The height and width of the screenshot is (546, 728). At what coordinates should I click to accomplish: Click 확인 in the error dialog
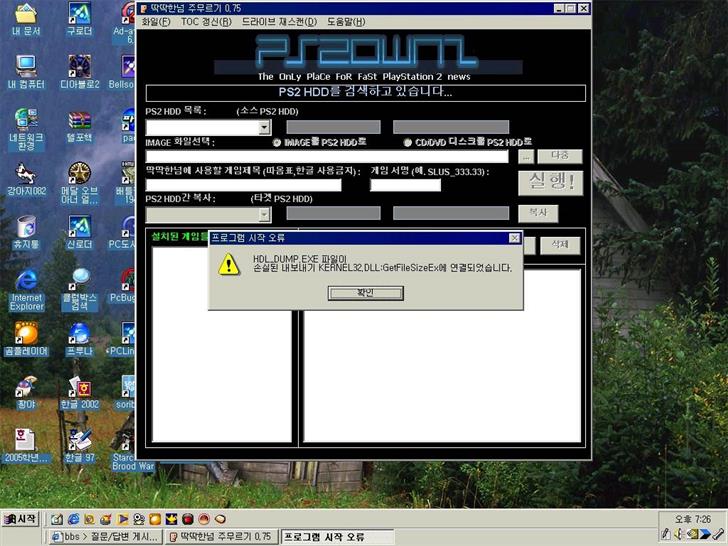coord(365,292)
